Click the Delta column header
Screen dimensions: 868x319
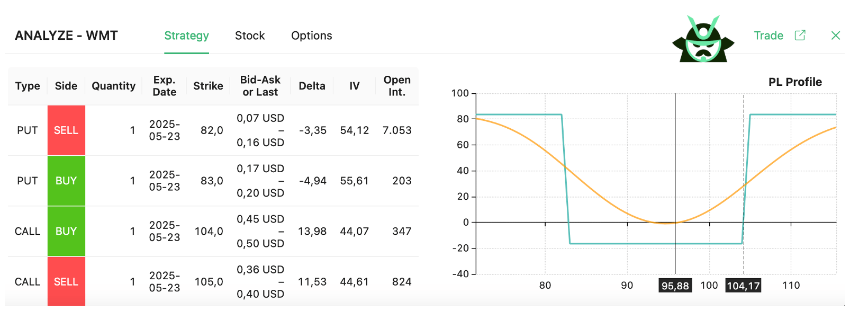pyautogui.click(x=312, y=86)
